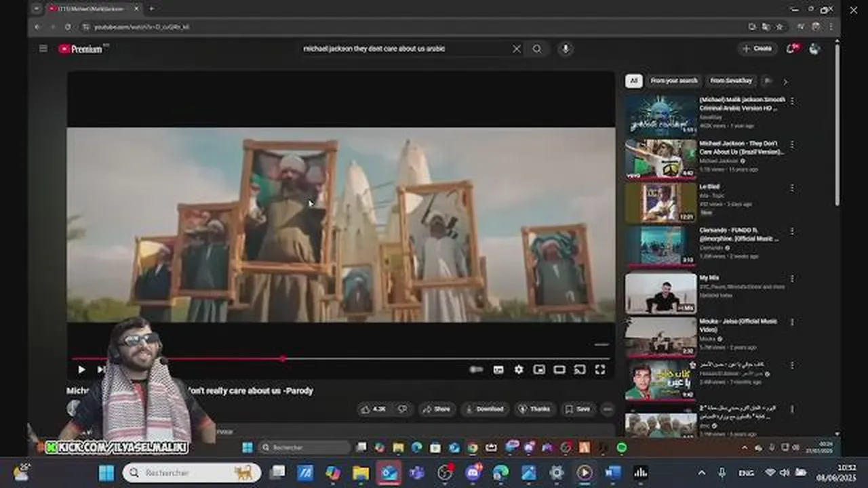This screenshot has width=868, height=488.
Task: Open the YouTube guide hamburger menu
Action: pyautogui.click(x=43, y=49)
